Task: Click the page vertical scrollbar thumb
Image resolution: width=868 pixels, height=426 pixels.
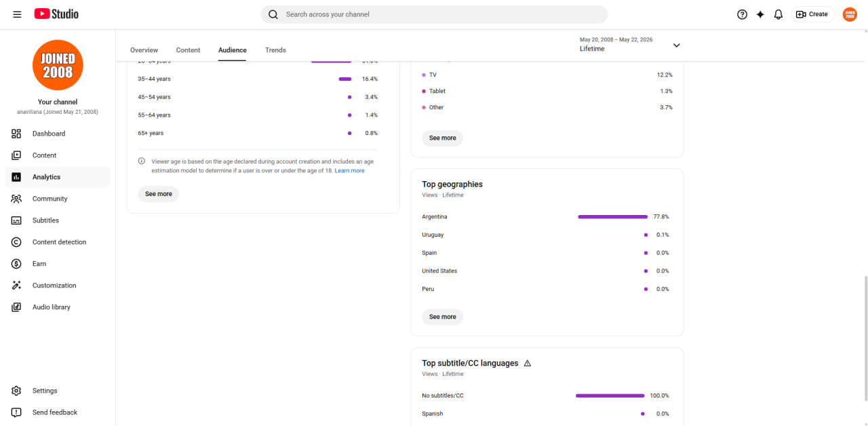Action: point(865,339)
